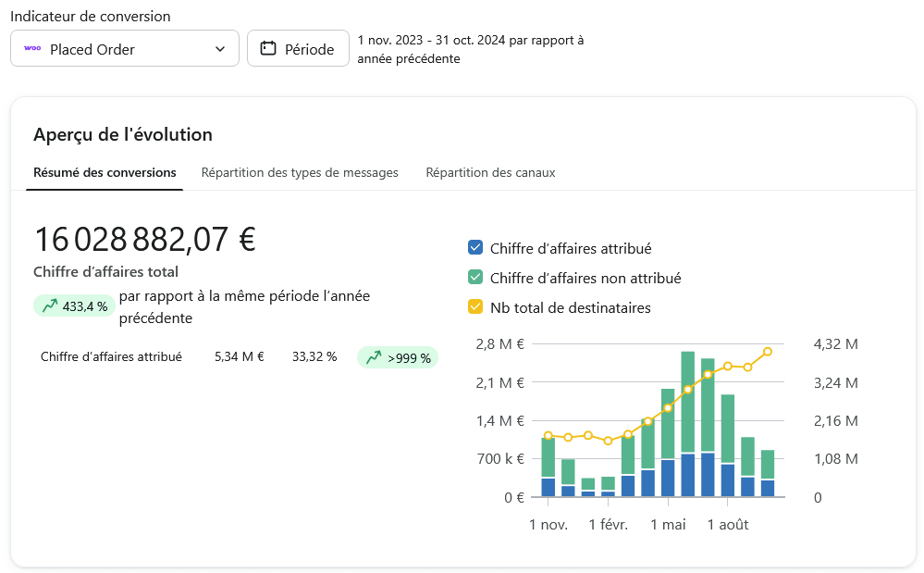Image resolution: width=924 pixels, height=573 pixels.
Task: Click the total revenue figure 16 028 882,07 €
Action: coord(145,240)
